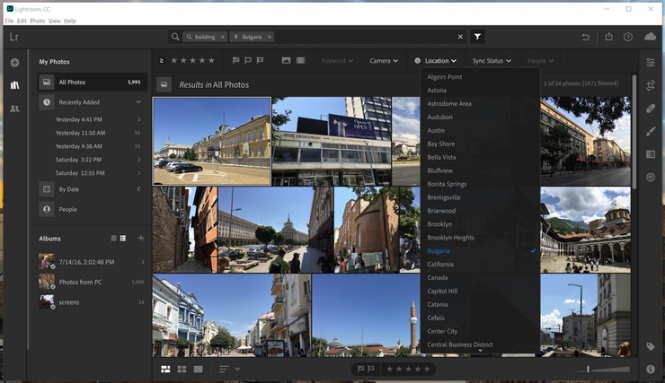Open the cloud sync status icon
The width and height of the screenshot is (665, 383).
click(x=650, y=37)
